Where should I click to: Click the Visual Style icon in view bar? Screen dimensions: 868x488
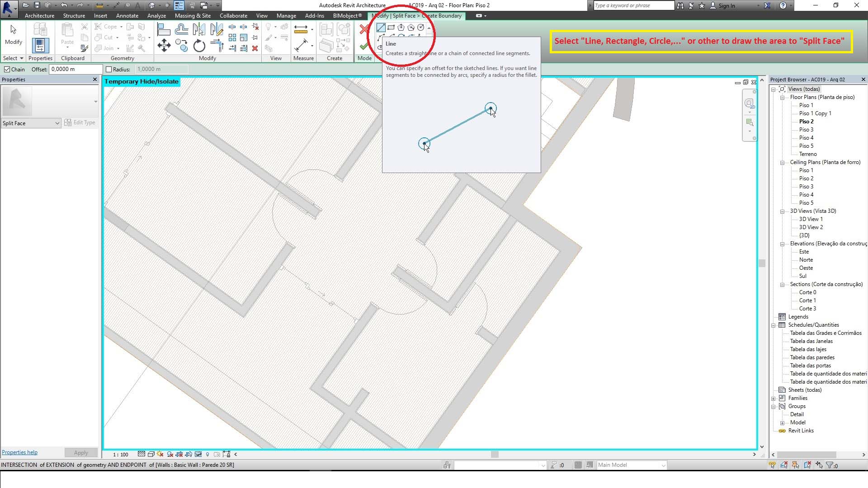tap(151, 454)
